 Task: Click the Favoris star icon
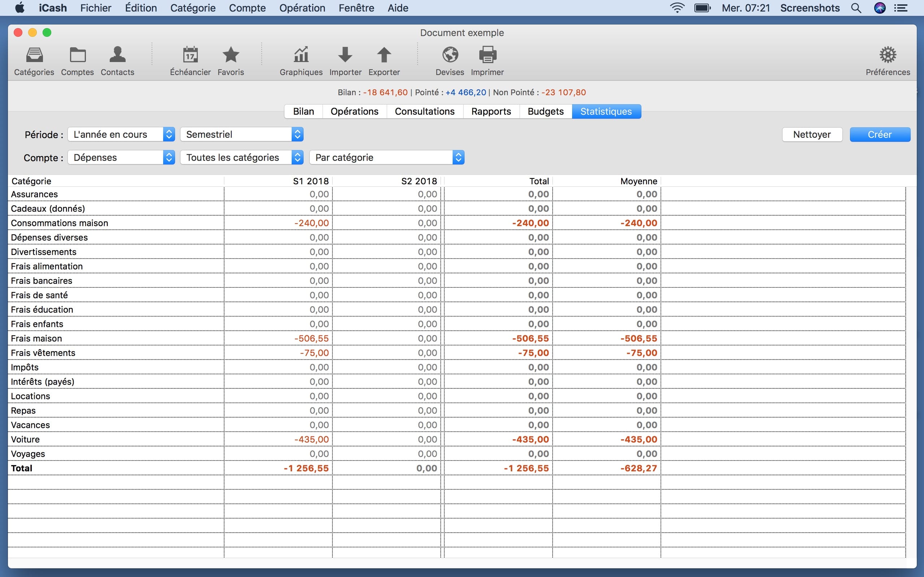tap(231, 55)
